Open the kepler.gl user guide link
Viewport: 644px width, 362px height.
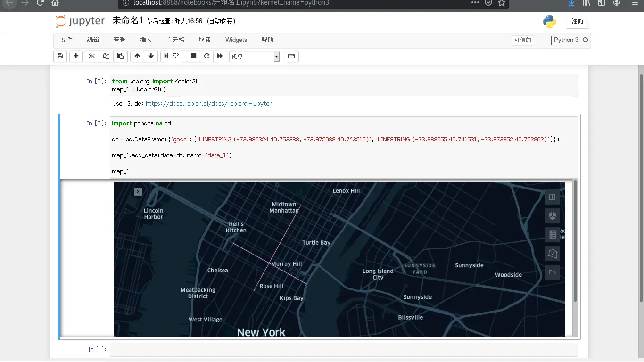208,103
